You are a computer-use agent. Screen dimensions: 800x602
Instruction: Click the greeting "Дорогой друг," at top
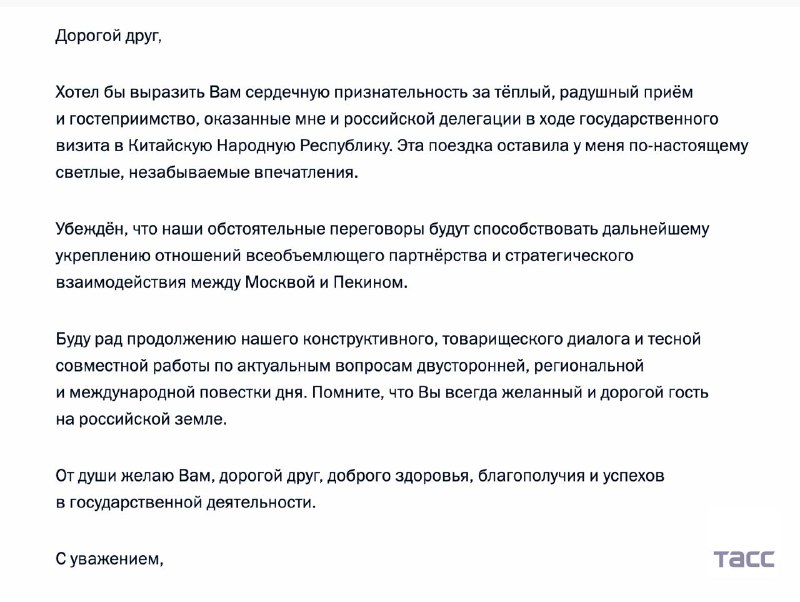click(x=108, y=37)
